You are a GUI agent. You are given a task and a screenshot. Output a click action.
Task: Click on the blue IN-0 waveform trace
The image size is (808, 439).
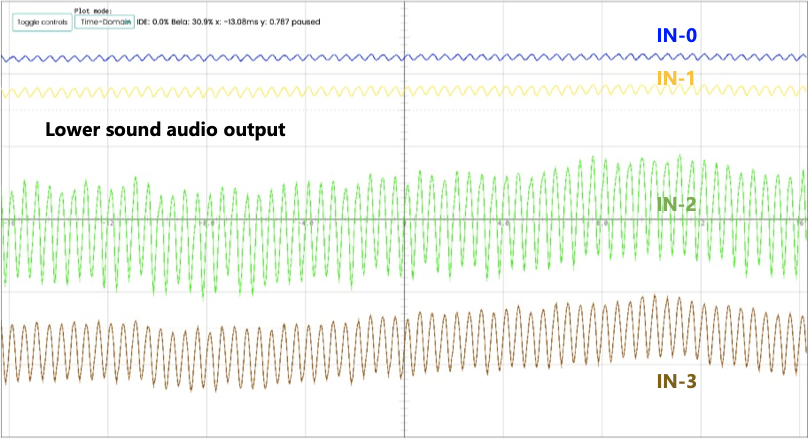[x=200, y=59]
